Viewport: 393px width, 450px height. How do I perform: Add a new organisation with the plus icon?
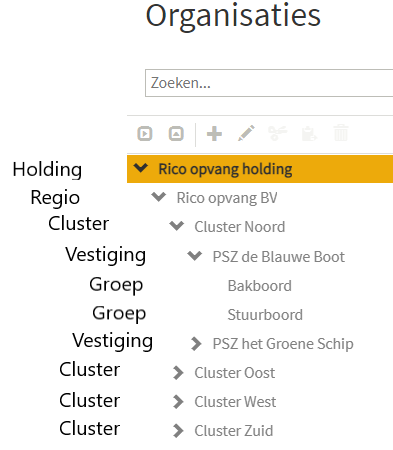point(214,134)
